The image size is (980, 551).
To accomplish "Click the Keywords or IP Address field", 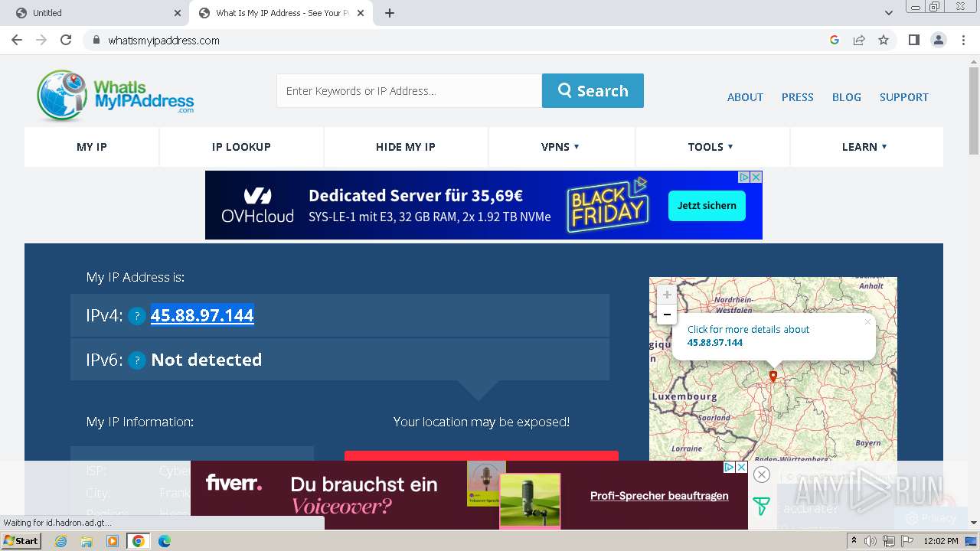I will pos(409,90).
